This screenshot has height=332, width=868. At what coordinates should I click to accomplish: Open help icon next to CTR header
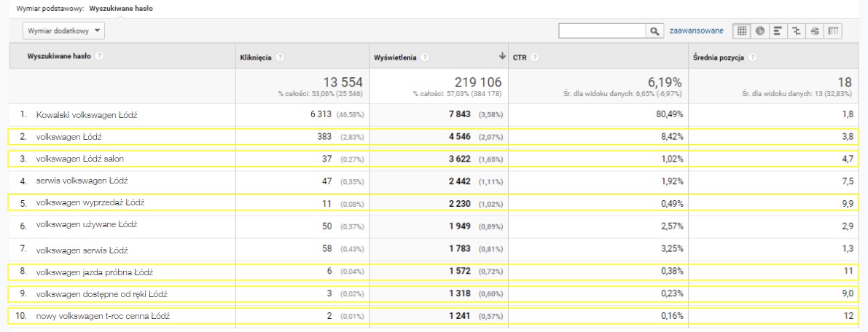tap(535, 57)
